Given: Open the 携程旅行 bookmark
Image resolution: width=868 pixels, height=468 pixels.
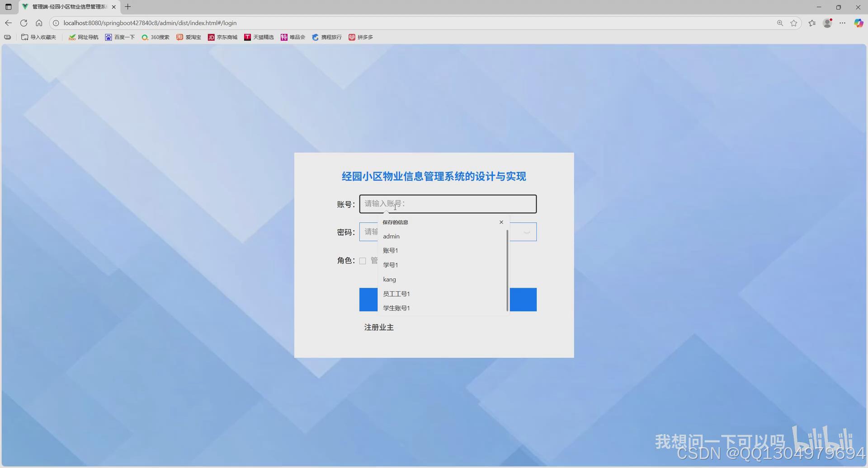Looking at the screenshot, I should pyautogui.click(x=327, y=37).
